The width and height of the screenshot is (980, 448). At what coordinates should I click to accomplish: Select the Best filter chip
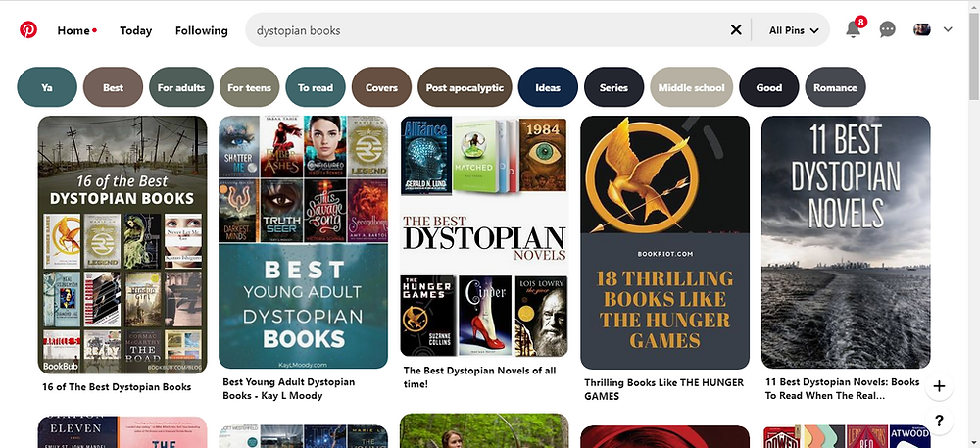[x=113, y=87]
